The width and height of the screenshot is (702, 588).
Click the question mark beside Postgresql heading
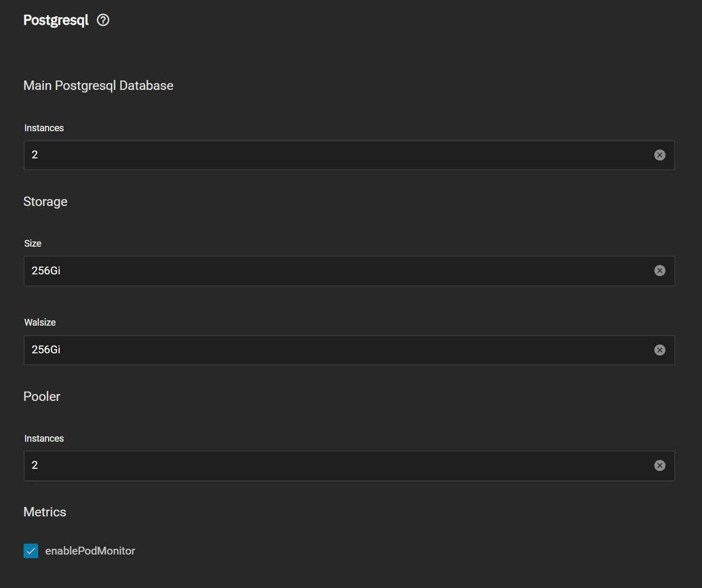pyautogui.click(x=103, y=19)
